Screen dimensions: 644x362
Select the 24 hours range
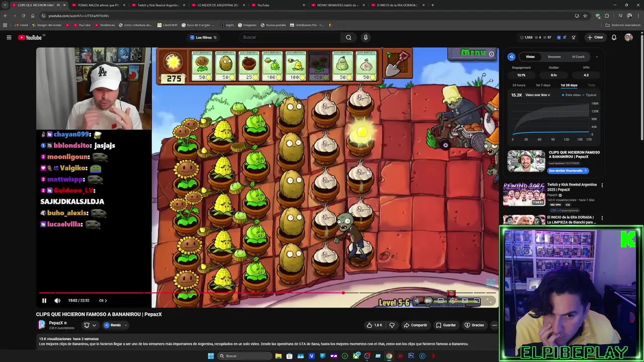coord(519,85)
